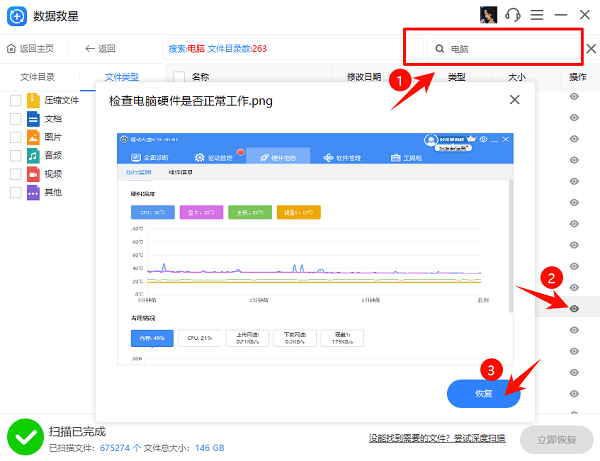Screen dimensions: 600x461
Task: Click the user avatar icon
Action: click(489, 15)
